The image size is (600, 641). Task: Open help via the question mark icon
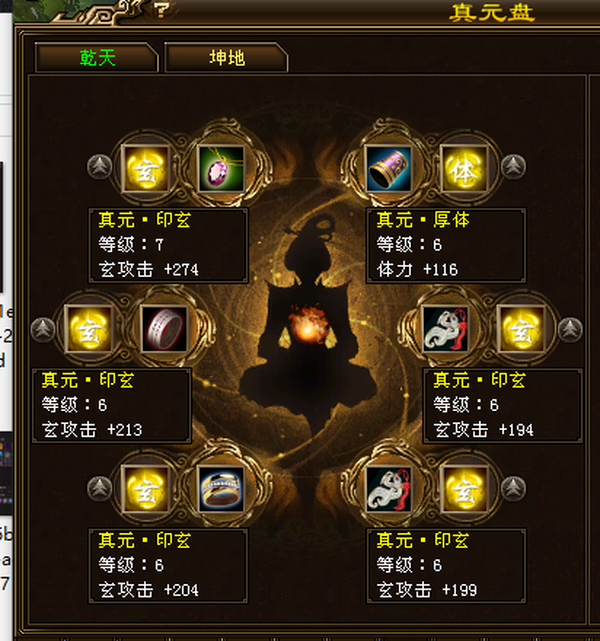162,9
